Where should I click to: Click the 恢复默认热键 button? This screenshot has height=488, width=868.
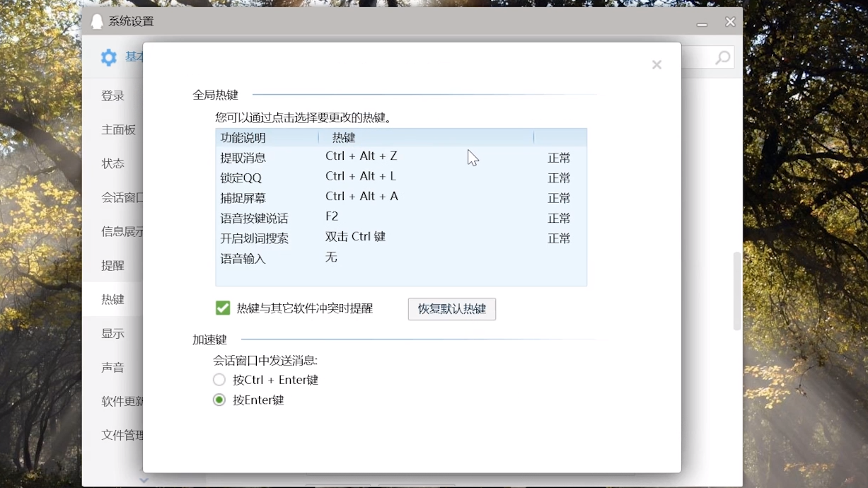(451, 309)
